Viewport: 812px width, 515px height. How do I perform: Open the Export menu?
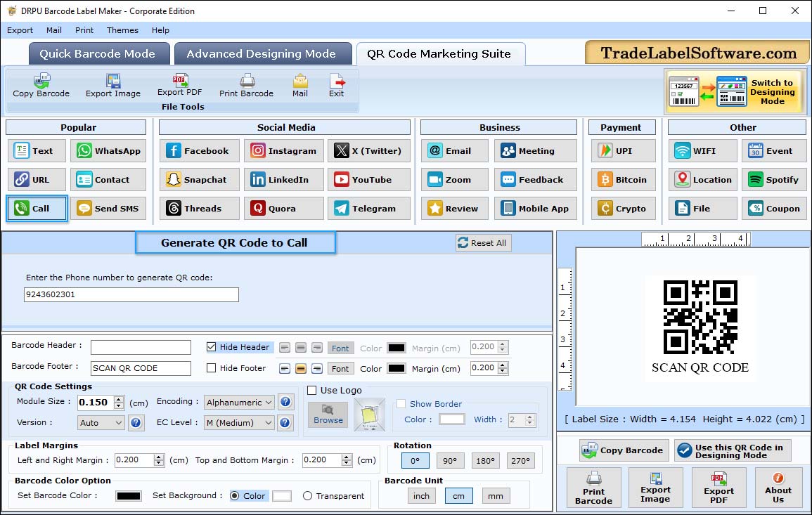pos(20,30)
